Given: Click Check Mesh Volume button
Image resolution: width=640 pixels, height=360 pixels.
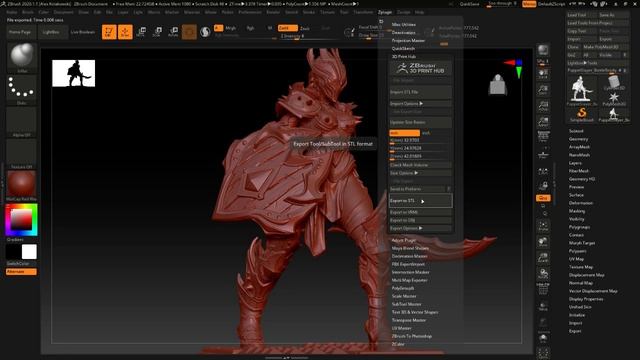Looking at the screenshot, I should (420, 165).
